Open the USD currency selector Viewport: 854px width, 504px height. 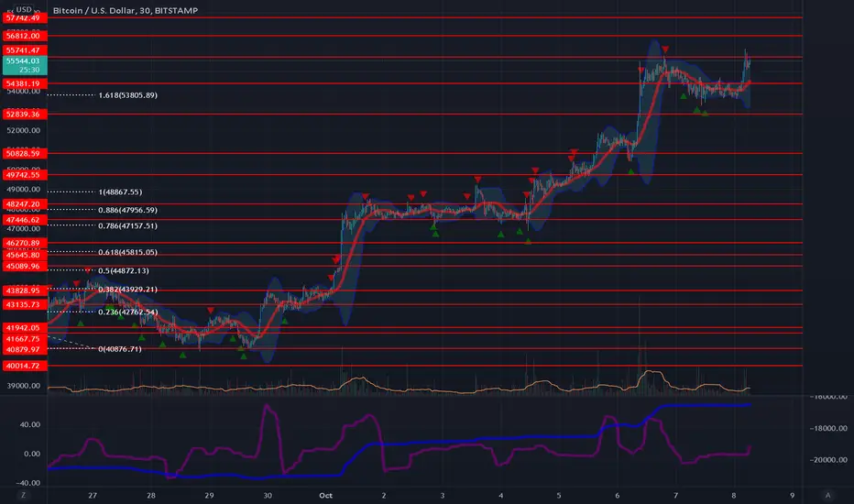[24, 9]
